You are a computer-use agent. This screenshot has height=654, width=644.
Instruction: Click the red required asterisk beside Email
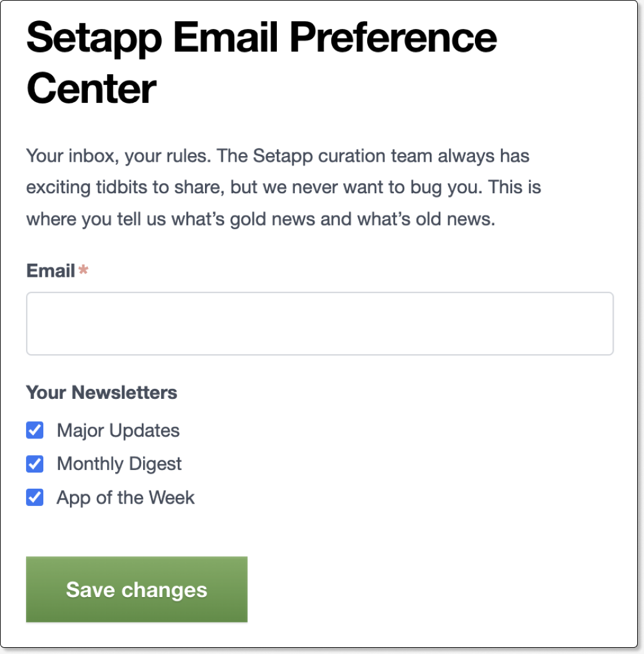(82, 271)
